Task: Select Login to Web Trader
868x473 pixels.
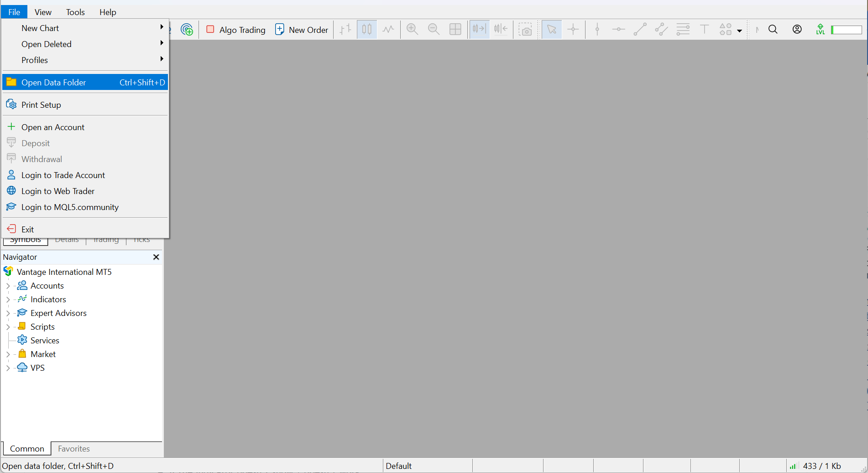Action: pos(85,191)
